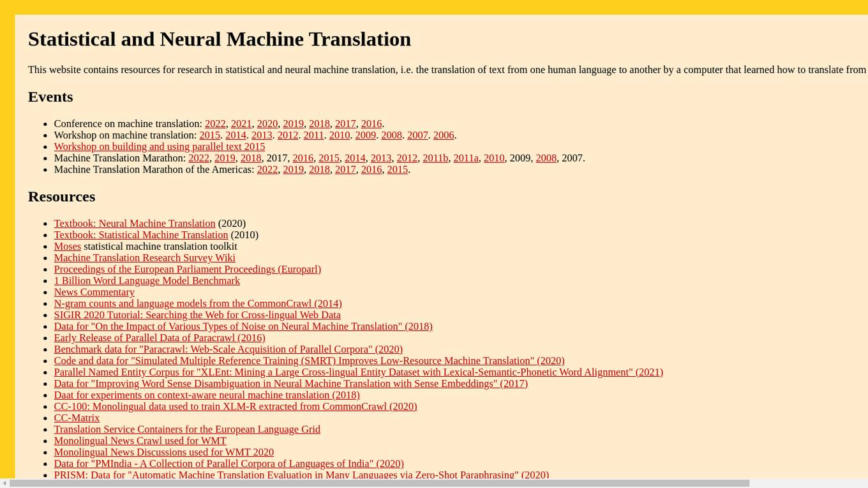Open Machine Translation Marathon 2014 link
Screen dimensions: 868x488
click(355, 158)
